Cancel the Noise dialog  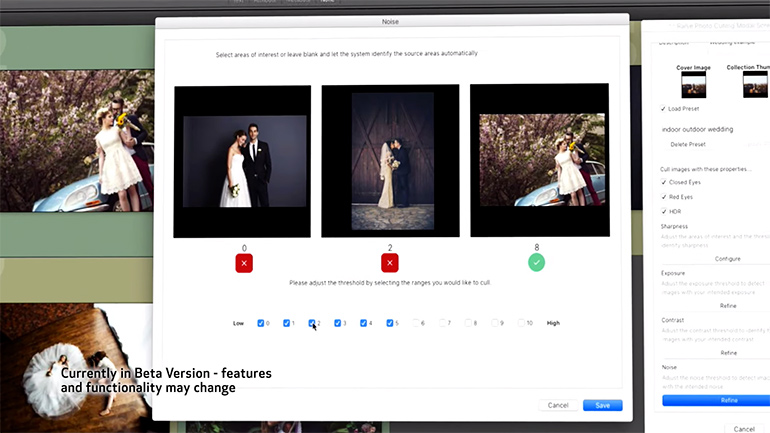558,405
